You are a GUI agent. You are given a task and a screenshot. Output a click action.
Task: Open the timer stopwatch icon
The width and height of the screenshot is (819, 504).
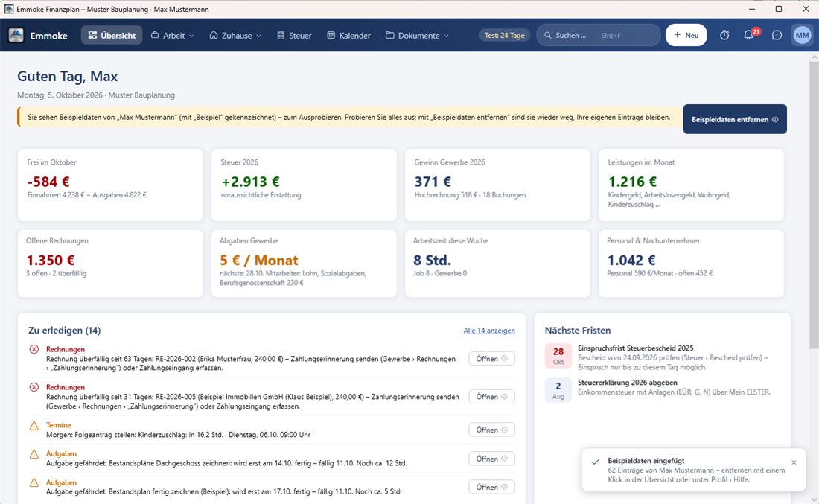(x=724, y=35)
